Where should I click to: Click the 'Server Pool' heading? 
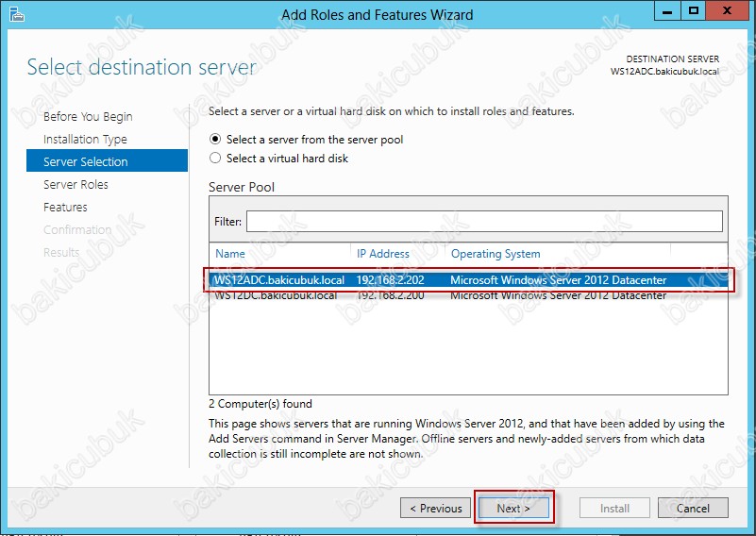click(242, 187)
